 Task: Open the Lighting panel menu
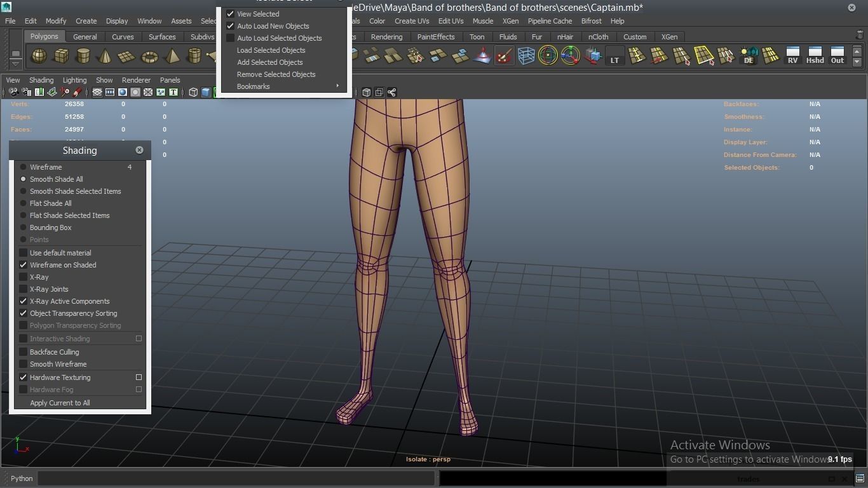click(74, 80)
